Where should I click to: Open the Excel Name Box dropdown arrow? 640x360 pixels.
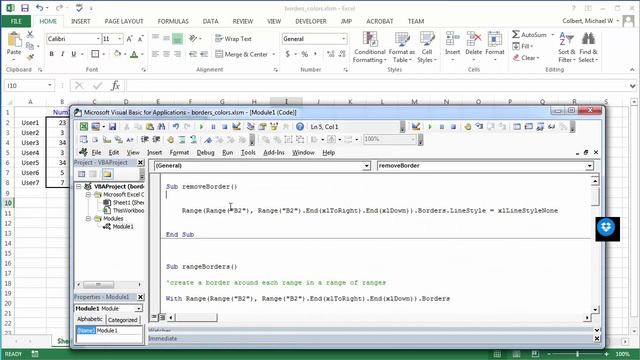(50, 85)
